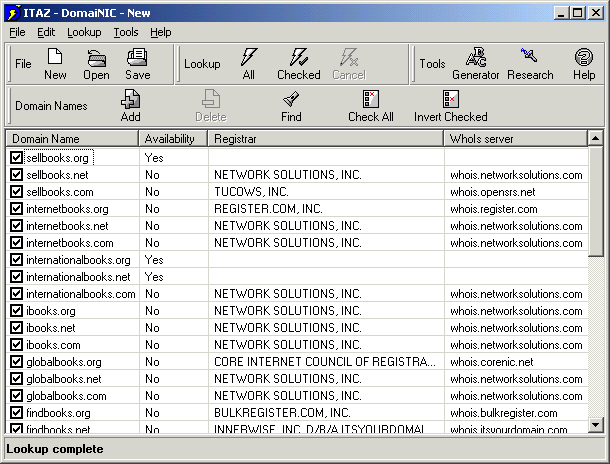Open the Generator tool

point(475,57)
